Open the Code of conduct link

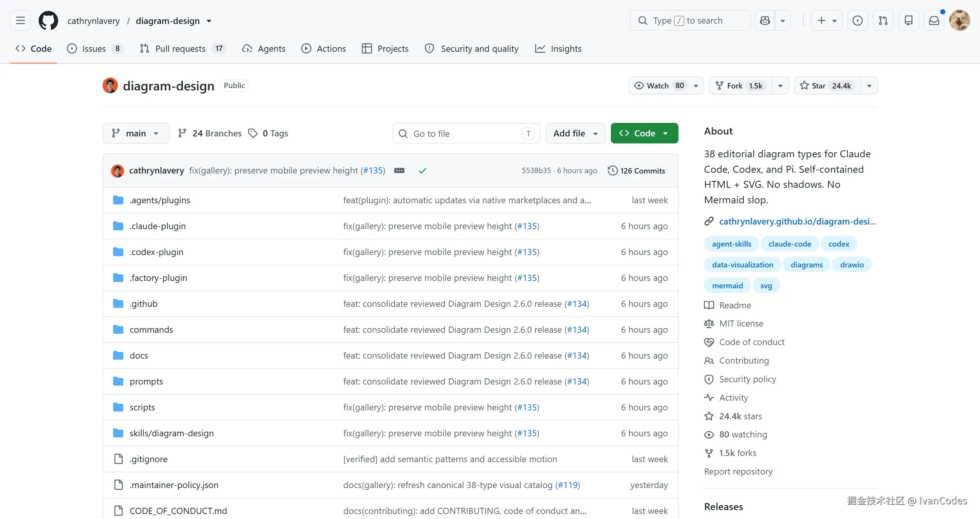pos(752,342)
